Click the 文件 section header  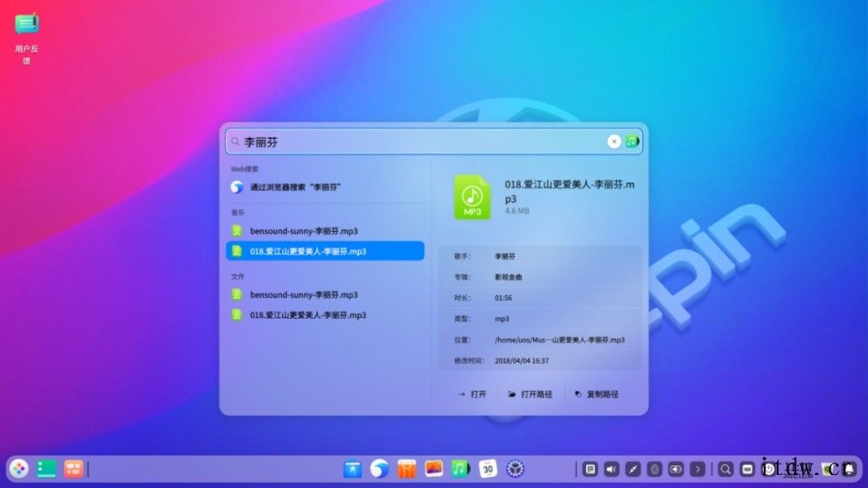[x=238, y=276]
